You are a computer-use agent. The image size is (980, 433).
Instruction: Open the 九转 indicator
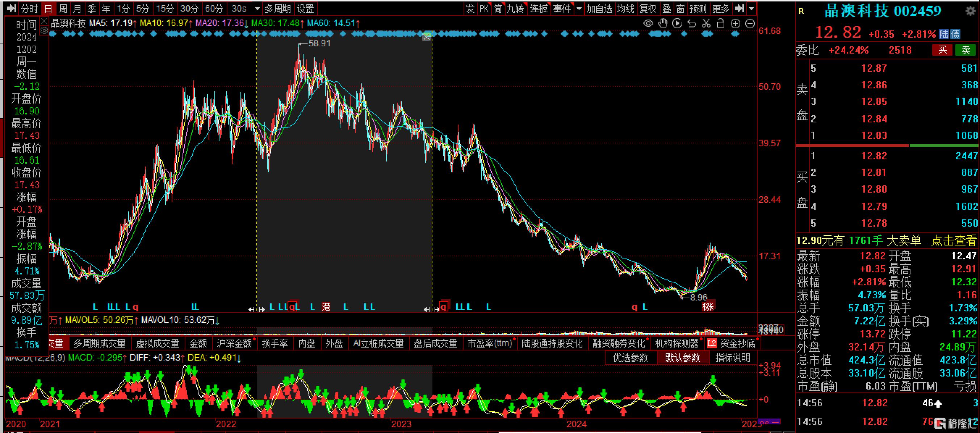coord(515,8)
